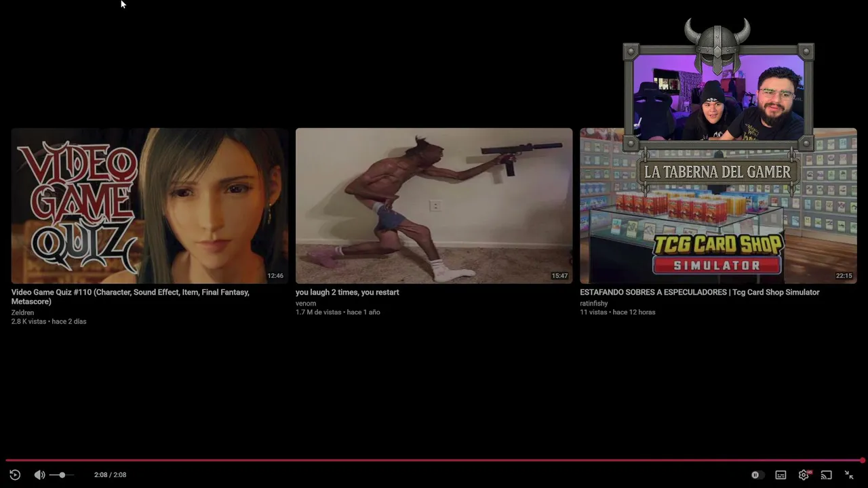Image resolution: width=868 pixels, height=488 pixels.
Task: Click the 22:15 duration badge
Action: pos(844,276)
